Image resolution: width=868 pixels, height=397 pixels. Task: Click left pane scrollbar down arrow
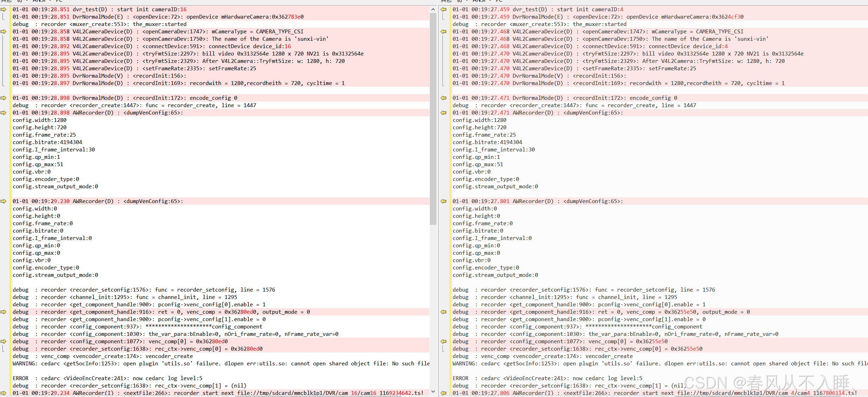tap(433, 391)
